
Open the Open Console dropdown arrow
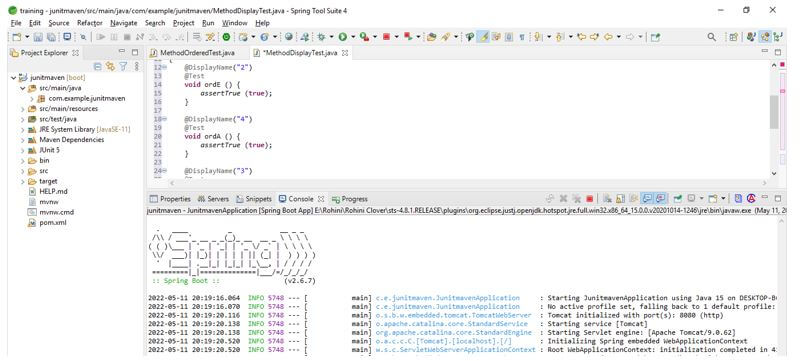pyautogui.click(x=724, y=198)
